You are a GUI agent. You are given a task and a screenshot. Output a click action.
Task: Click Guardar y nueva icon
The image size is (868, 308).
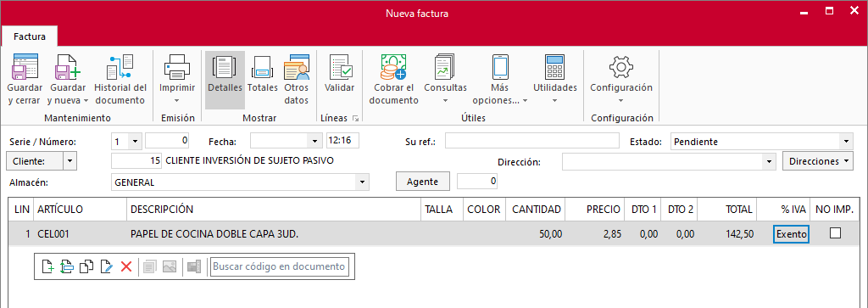coord(68,67)
